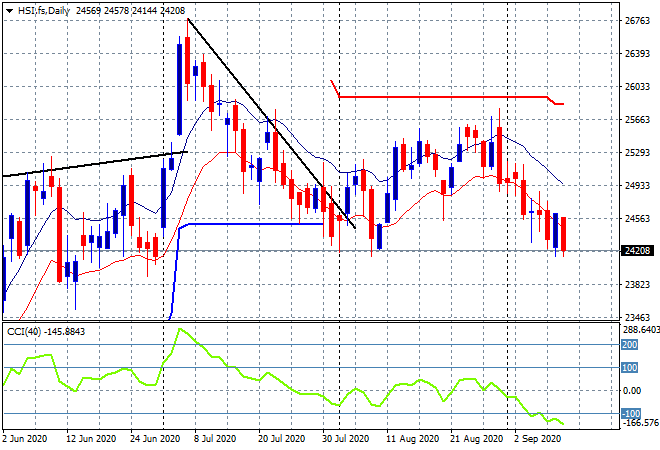Viewport: 660px width, 450px height.
Task: Click the CCI level label 200
Action: (630, 345)
